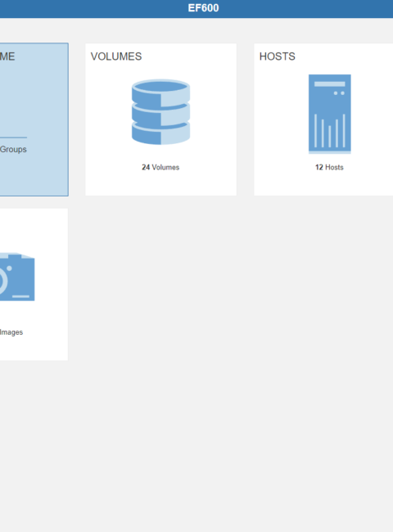Click the Images label under camera
The height and width of the screenshot is (532, 393).
[x=11, y=332]
